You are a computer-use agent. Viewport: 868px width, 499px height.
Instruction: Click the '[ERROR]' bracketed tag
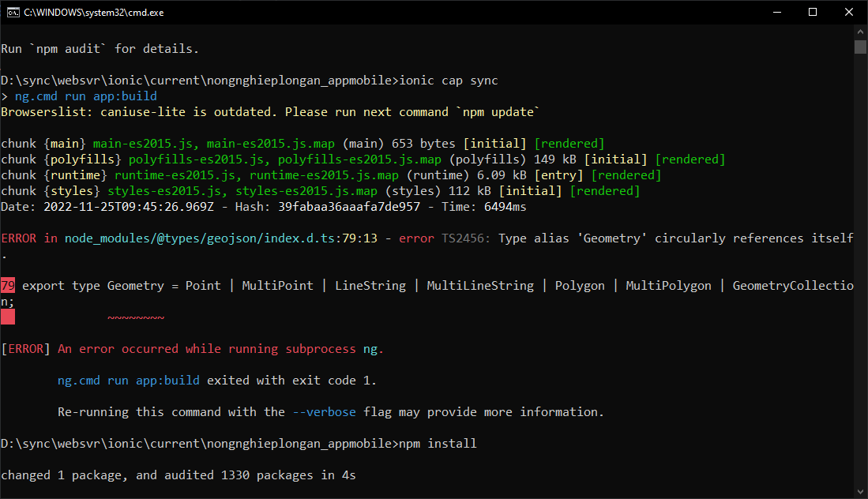[x=25, y=349]
